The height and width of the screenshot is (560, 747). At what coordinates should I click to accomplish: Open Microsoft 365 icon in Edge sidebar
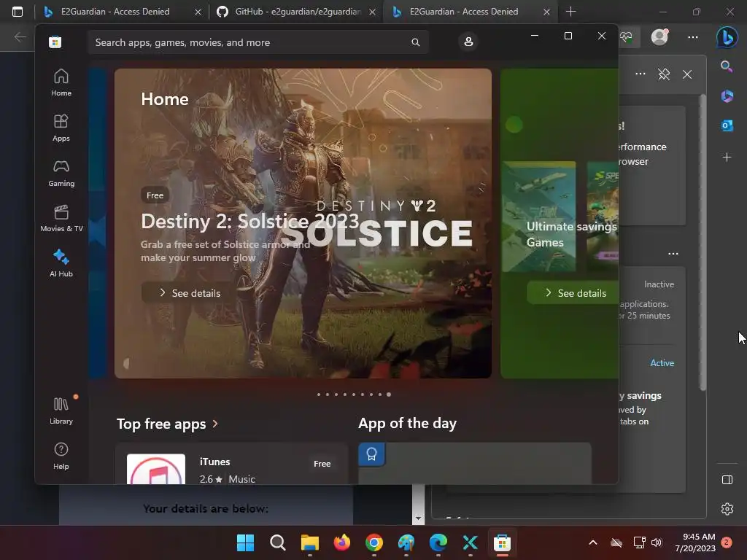(x=727, y=96)
